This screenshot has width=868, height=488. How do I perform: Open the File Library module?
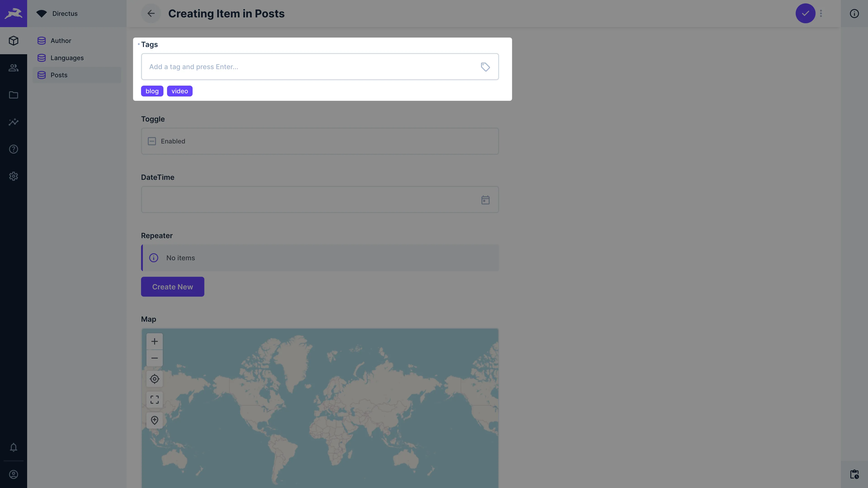click(14, 95)
